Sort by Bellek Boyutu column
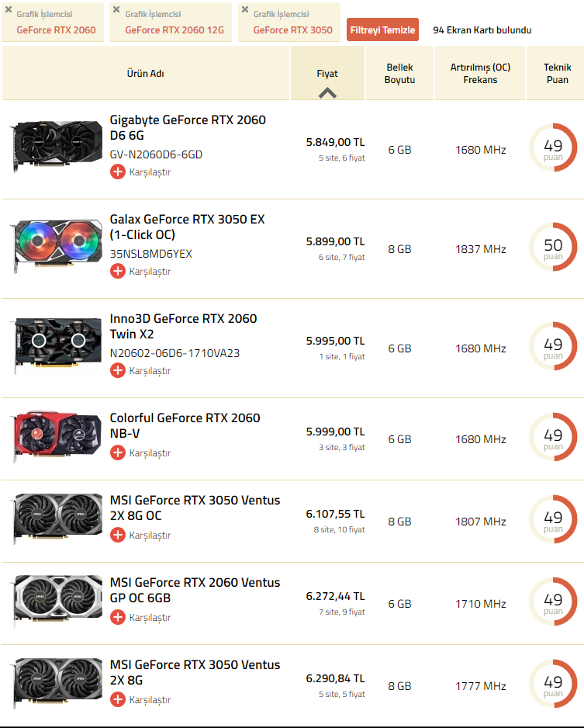This screenshot has width=584, height=728. [x=399, y=74]
